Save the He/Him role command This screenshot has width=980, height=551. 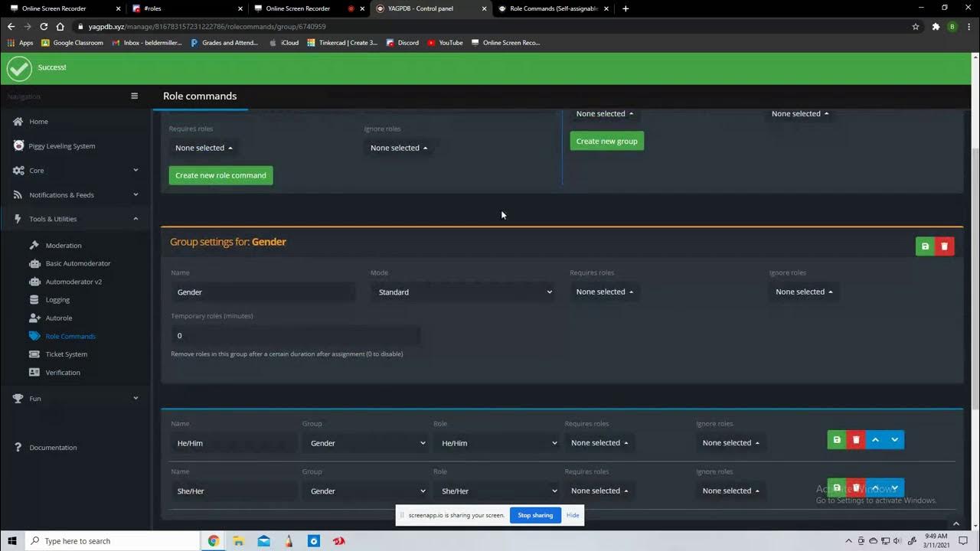coord(837,440)
